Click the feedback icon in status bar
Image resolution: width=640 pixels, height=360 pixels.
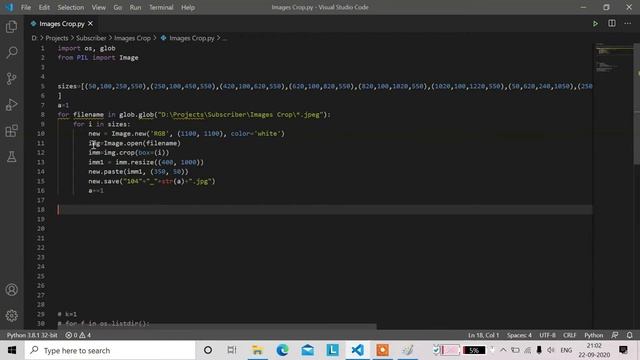[615, 335]
